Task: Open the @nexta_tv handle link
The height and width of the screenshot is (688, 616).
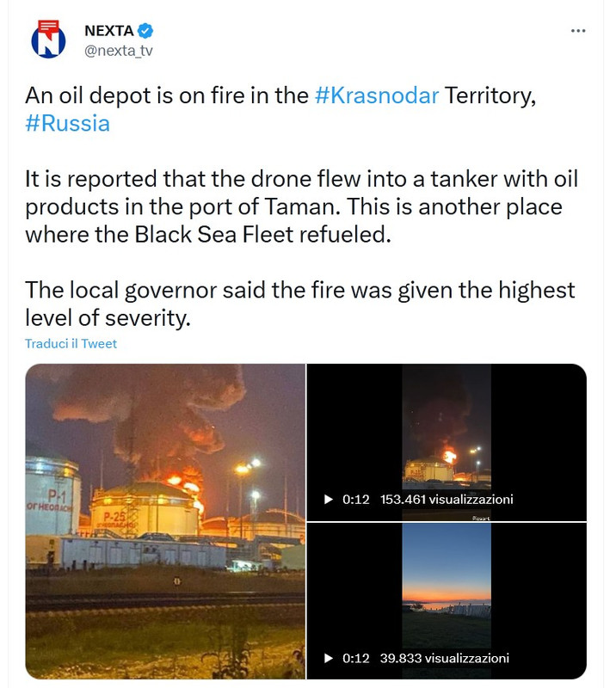Action: (x=119, y=51)
